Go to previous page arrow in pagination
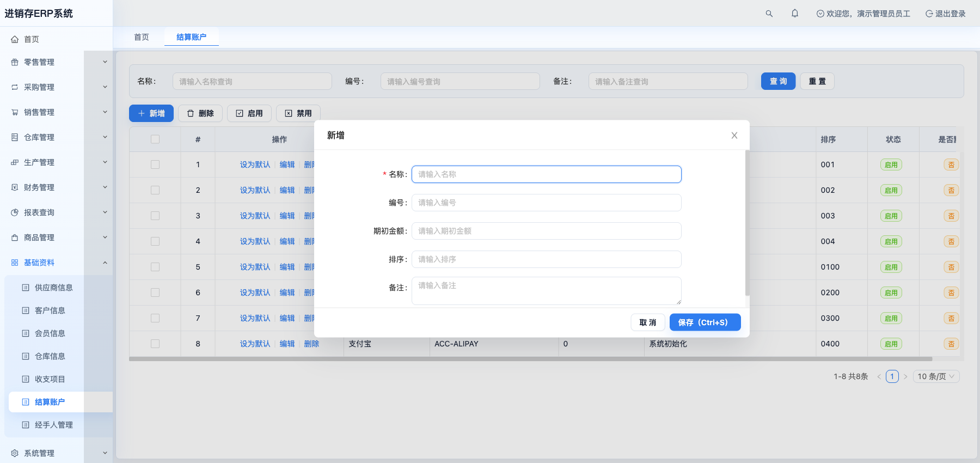This screenshot has height=463, width=980. click(x=879, y=376)
